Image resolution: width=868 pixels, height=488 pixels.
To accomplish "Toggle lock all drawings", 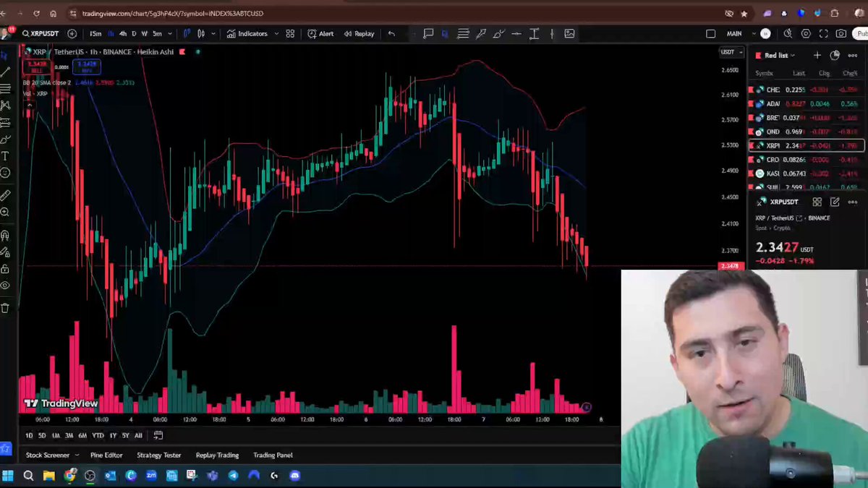I will point(5,269).
